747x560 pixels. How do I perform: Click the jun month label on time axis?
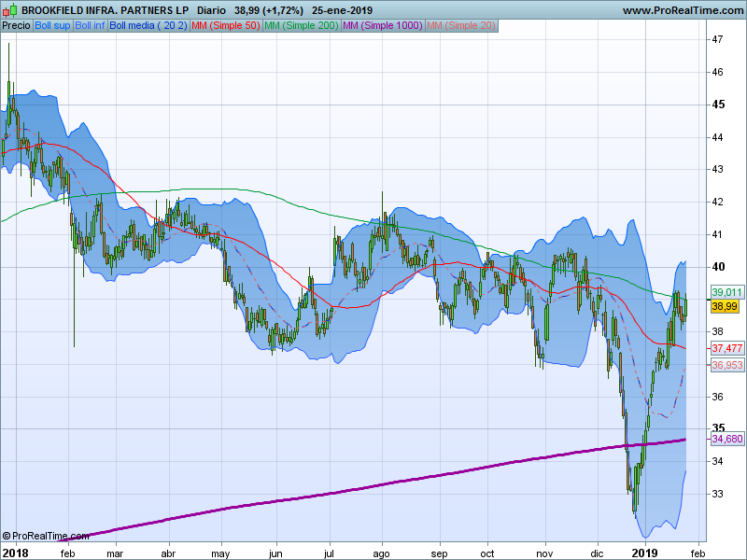(x=275, y=553)
